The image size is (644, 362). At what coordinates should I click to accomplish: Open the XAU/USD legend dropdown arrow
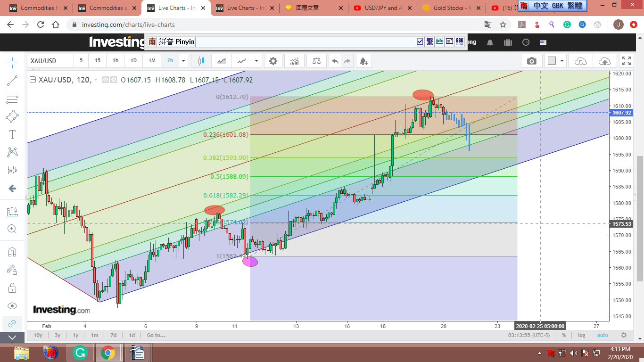click(96, 80)
